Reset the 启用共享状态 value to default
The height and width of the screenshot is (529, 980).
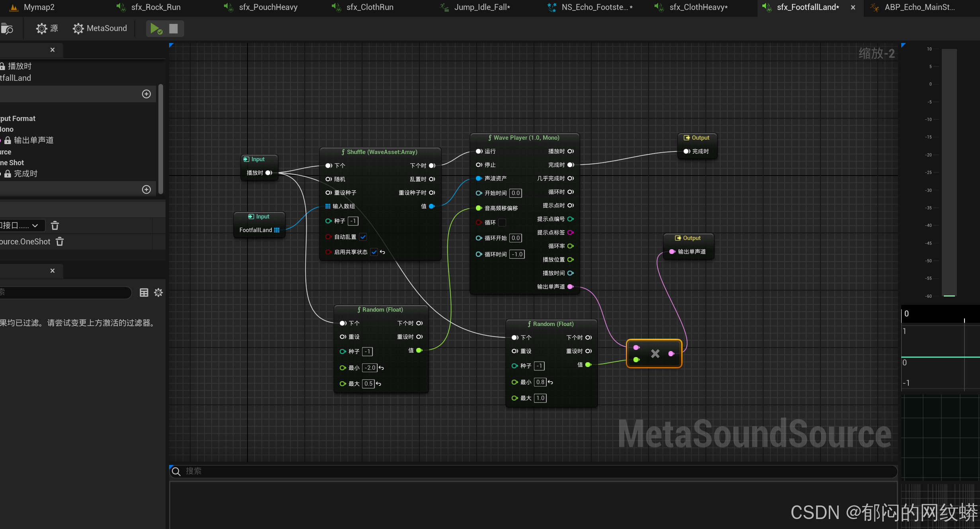(382, 252)
